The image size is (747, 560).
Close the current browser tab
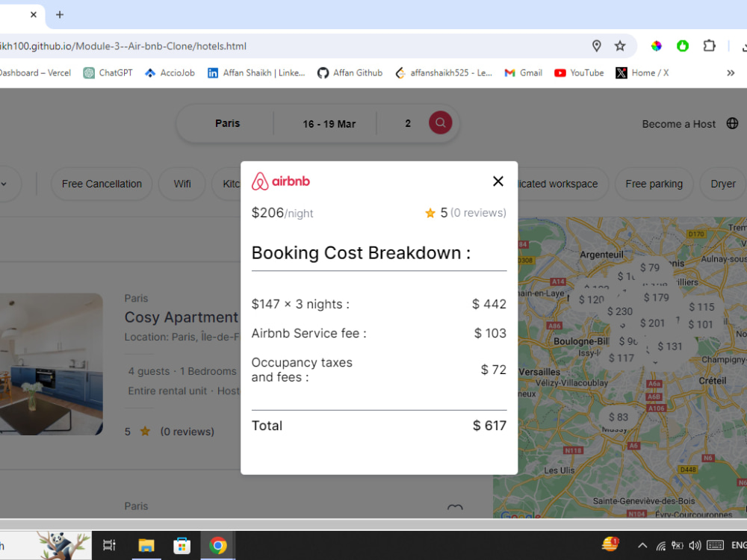34,15
